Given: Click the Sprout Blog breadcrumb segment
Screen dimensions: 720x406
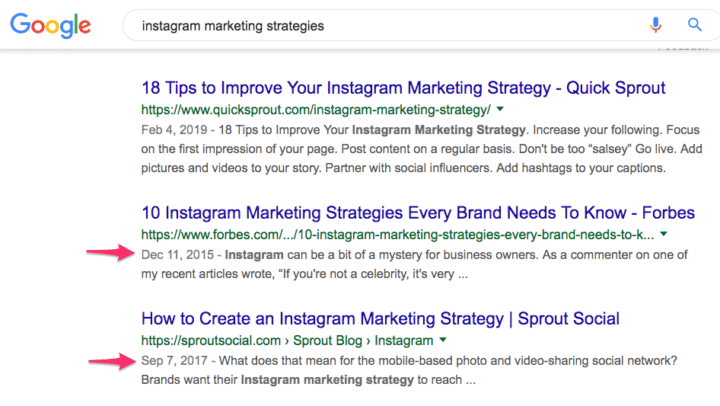Looking at the screenshot, I should [x=327, y=341].
